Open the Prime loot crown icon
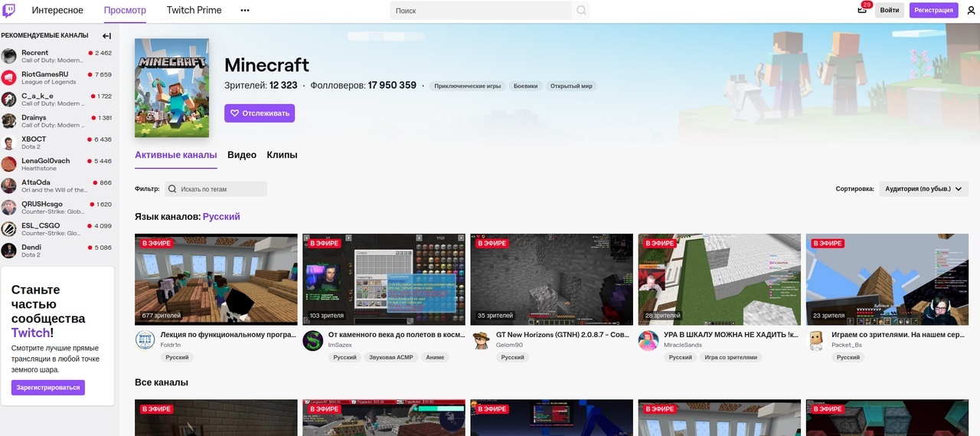The height and width of the screenshot is (436, 980). [863, 10]
